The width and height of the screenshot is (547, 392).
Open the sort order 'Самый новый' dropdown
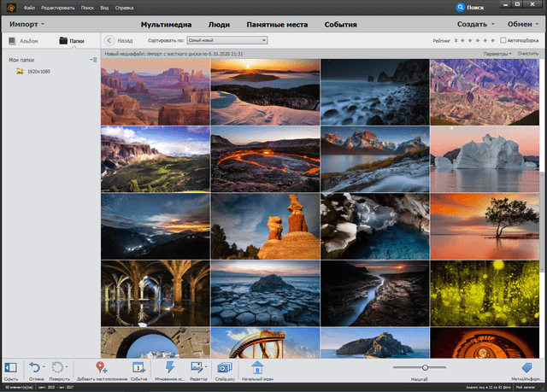226,40
